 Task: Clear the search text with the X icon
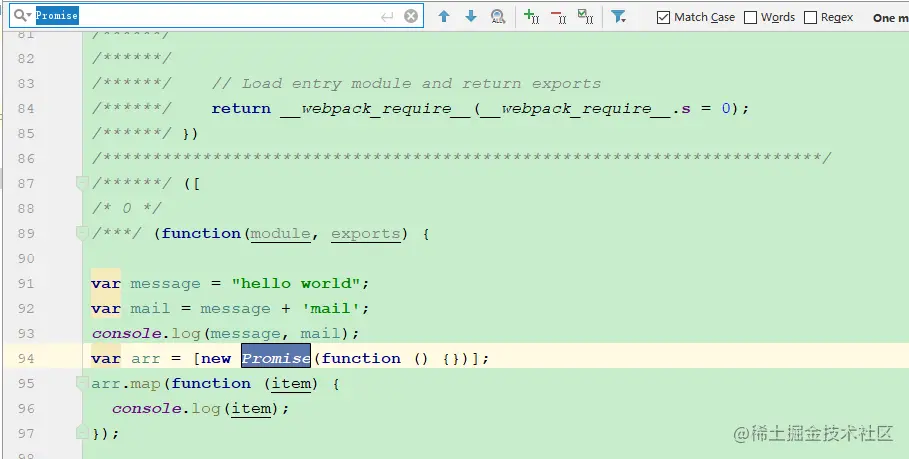point(411,16)
